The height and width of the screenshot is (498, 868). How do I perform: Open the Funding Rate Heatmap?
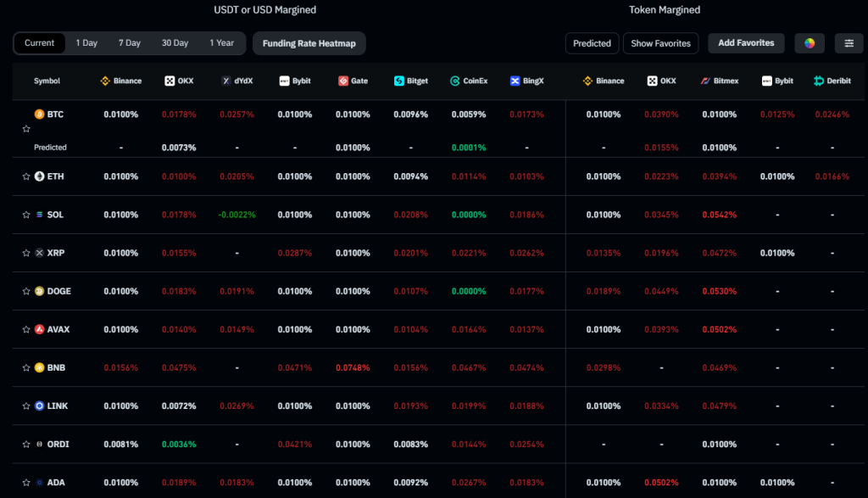tap(309, 43)
